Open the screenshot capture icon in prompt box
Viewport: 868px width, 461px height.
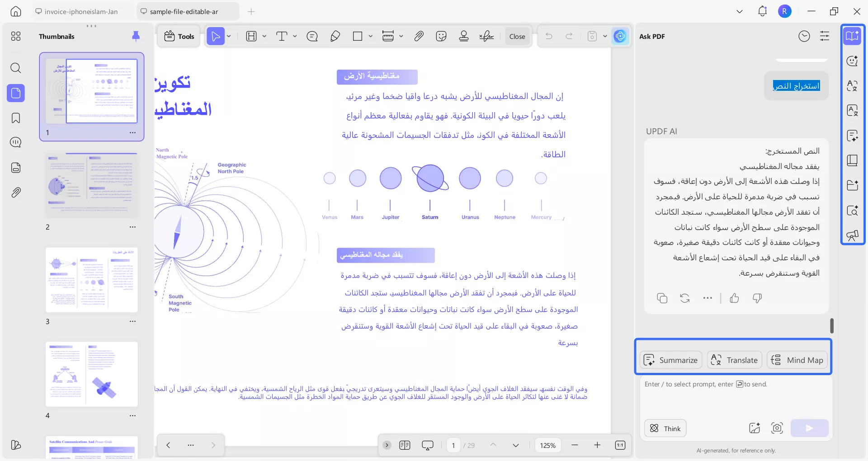pyautogui.click(x=777, y=428)
